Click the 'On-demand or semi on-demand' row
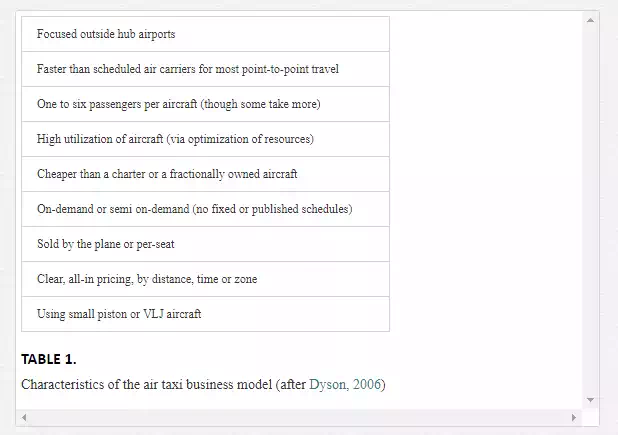 pos(205,209)
